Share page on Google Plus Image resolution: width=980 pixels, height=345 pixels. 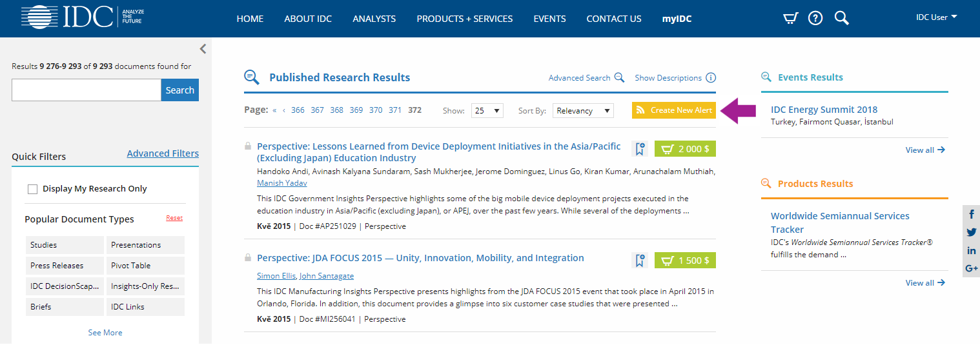click(972, 268)
